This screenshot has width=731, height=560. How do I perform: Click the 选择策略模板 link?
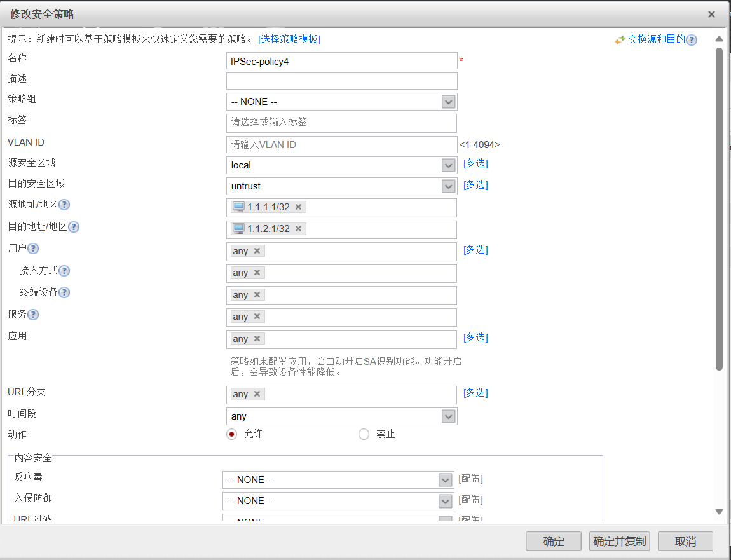pos(289,39)
